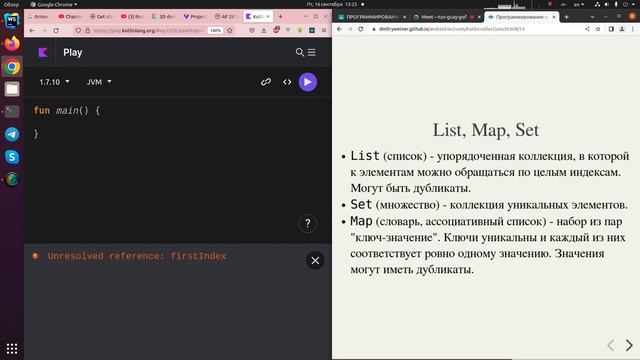
Task: Open the Chrome profile icon
Action: (622, 29)
